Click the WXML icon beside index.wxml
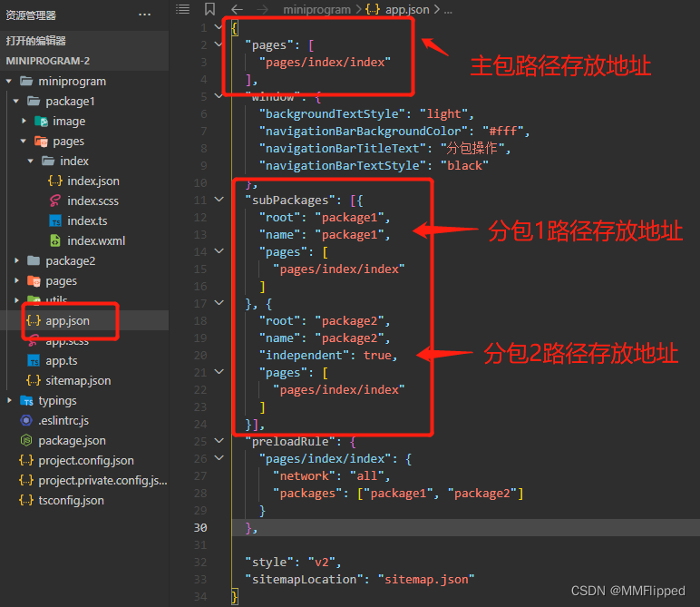This screenshot has width=700, height=607. point(55,240)
